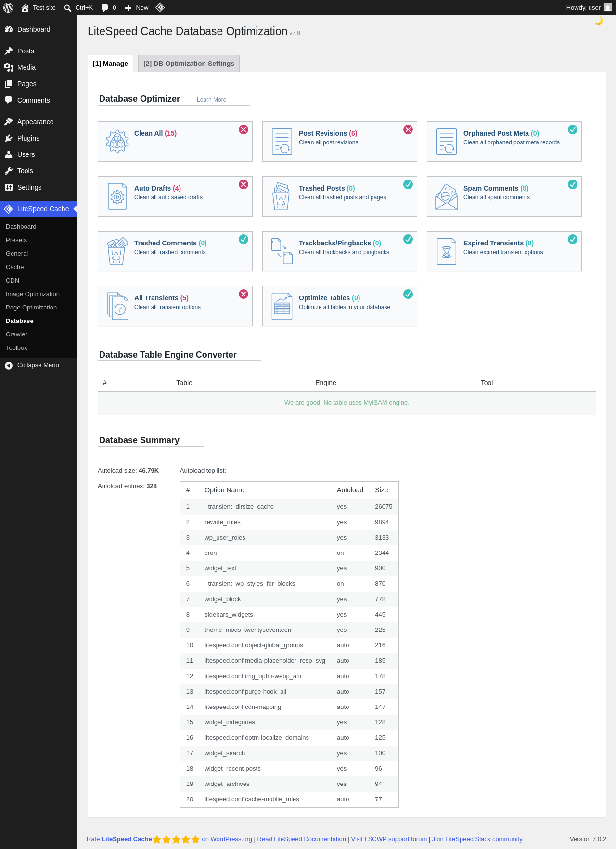Click the Spam Comments (0) title

[496, 188]
